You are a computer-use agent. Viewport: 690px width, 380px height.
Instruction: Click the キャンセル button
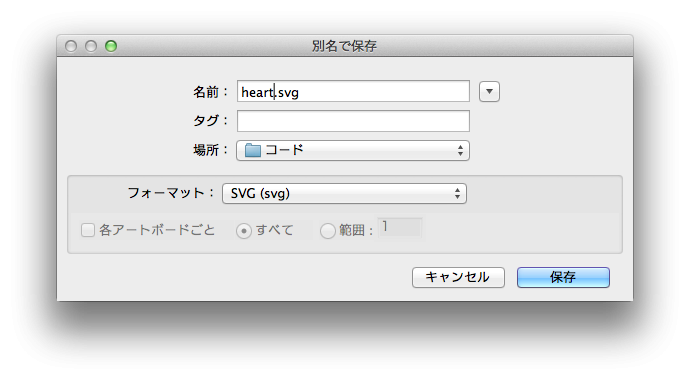coord(458,277)
